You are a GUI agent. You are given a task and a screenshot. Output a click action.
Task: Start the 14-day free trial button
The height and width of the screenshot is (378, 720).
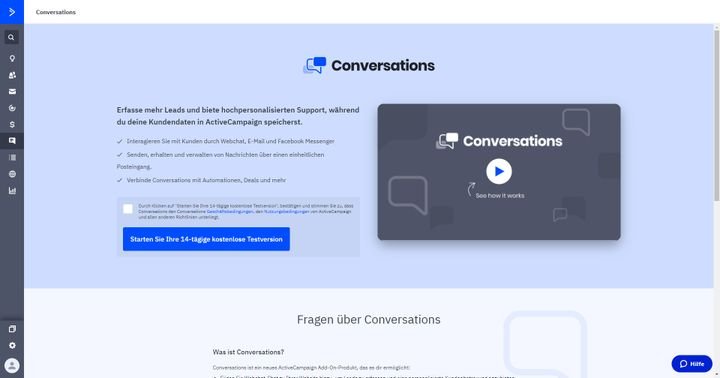tap(206, 239)
